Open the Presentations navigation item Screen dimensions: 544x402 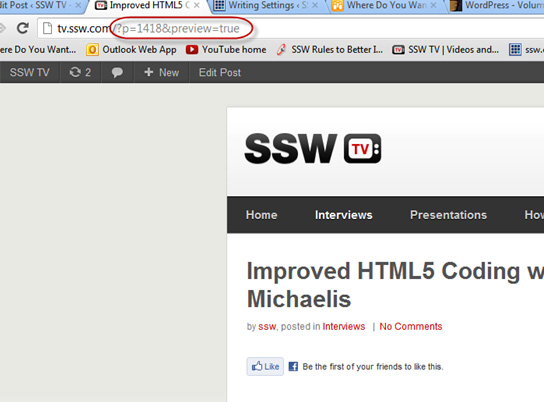point(448,215)
